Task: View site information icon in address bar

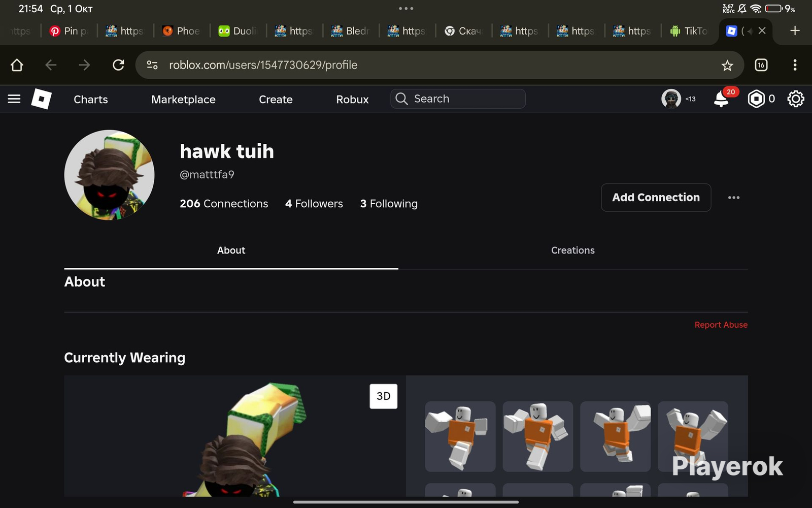Action: [x=152, y=65]
